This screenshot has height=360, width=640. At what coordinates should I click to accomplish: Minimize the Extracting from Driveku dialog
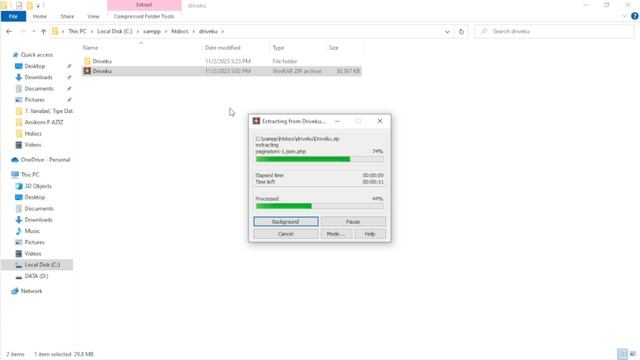click(337, 121)
